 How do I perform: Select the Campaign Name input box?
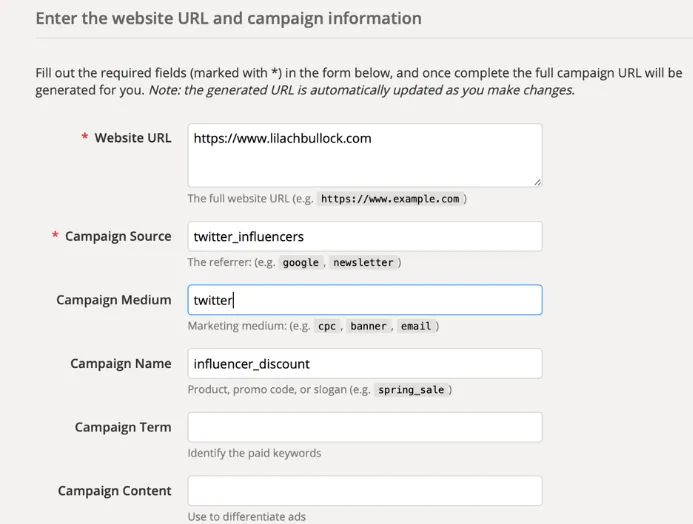pos(365,364)
